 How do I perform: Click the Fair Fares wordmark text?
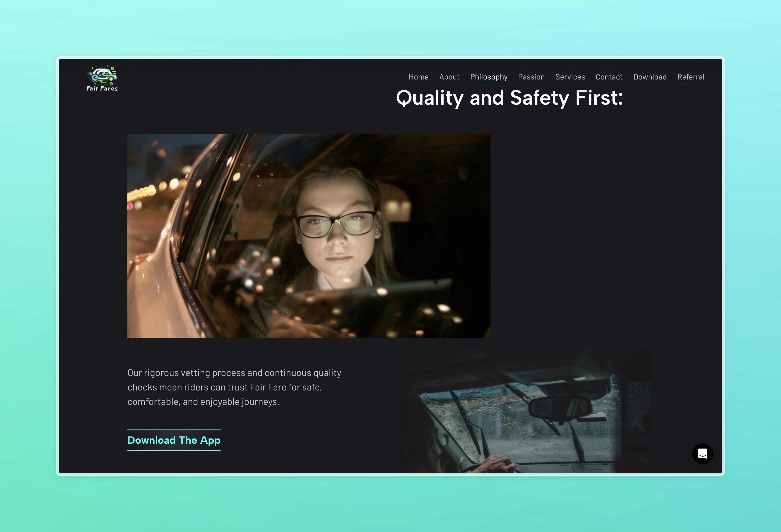[x=102, y=89]
